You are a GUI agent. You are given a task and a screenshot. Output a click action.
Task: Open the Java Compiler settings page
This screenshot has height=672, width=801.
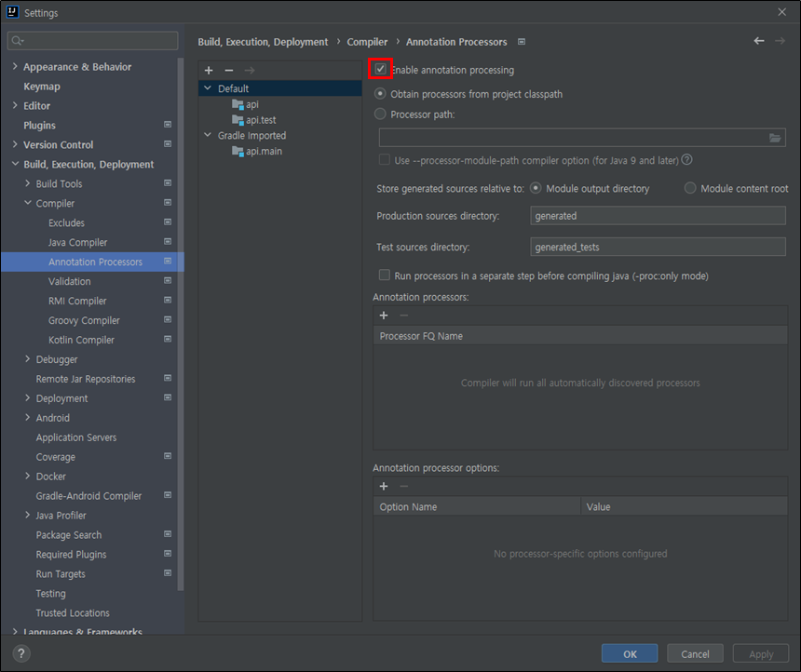tap(77, 243)
